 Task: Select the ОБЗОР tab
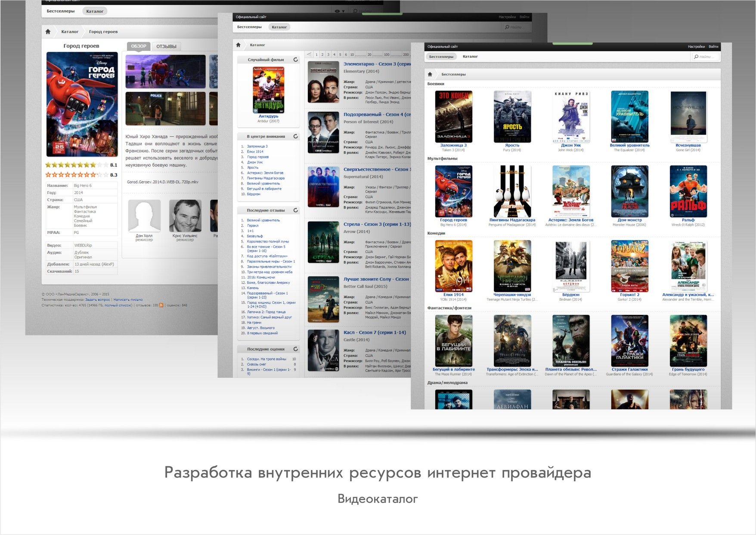pos(139,46)
